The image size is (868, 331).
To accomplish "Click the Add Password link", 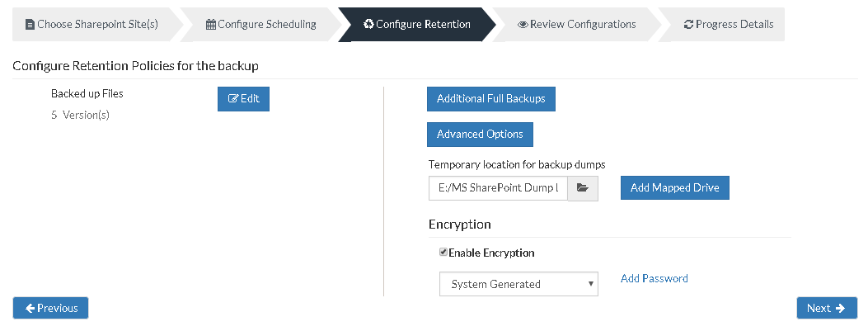I will pyautogui.click(x=655, y=278).
